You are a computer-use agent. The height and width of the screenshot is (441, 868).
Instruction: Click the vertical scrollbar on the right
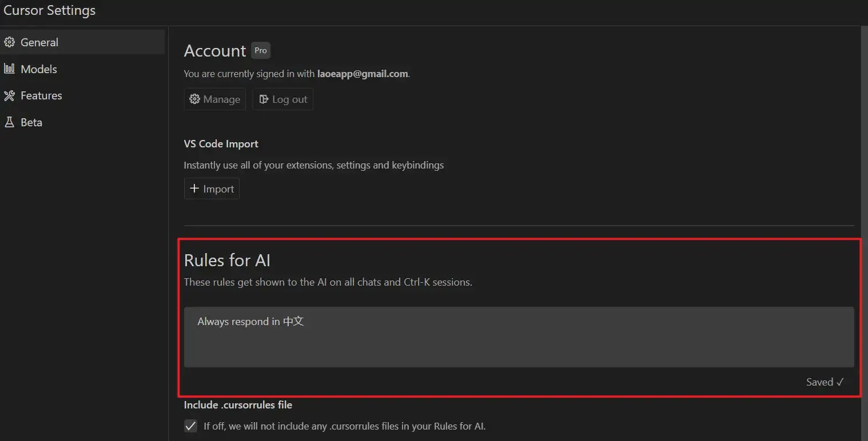coord(864,228)
